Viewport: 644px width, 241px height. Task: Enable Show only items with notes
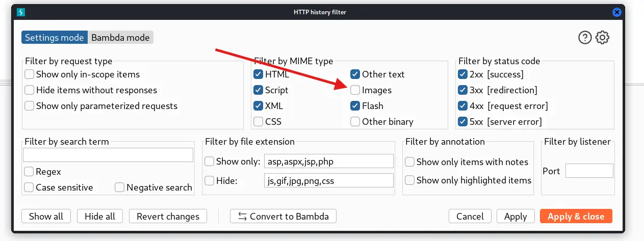[410, 162]
